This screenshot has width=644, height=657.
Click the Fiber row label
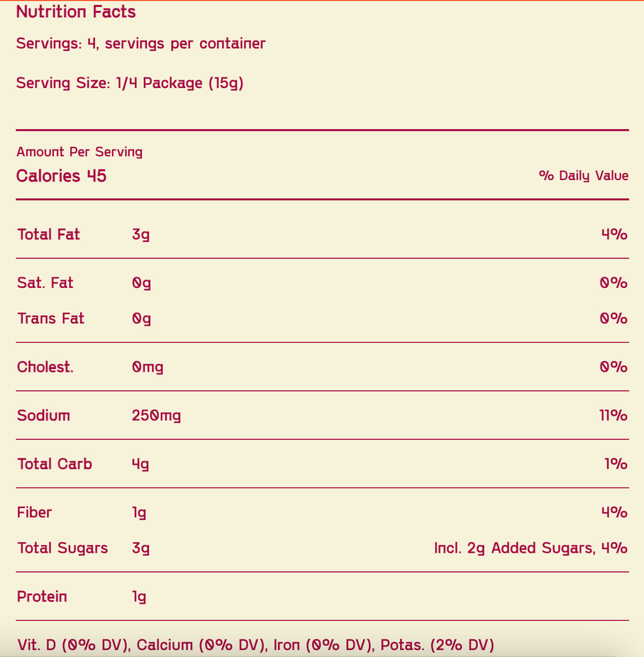click(x=35, y=512)
